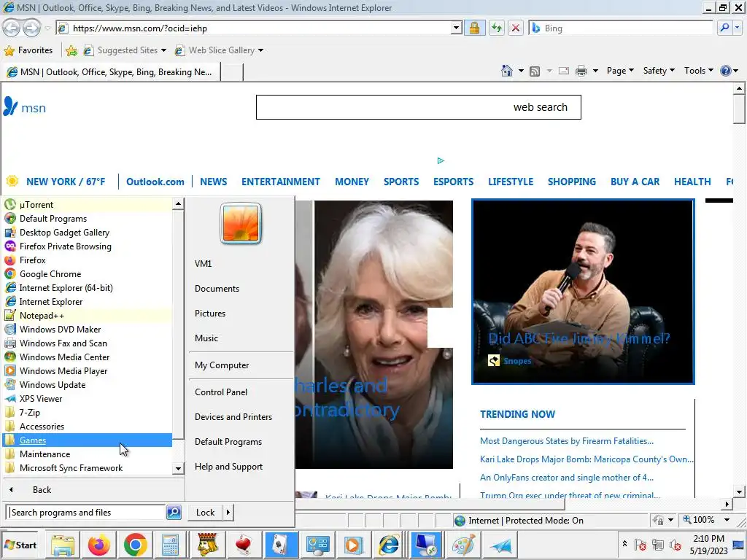The image size is (747, 560).
Task: Open Favorites center button
Action: tap(28, 50)
